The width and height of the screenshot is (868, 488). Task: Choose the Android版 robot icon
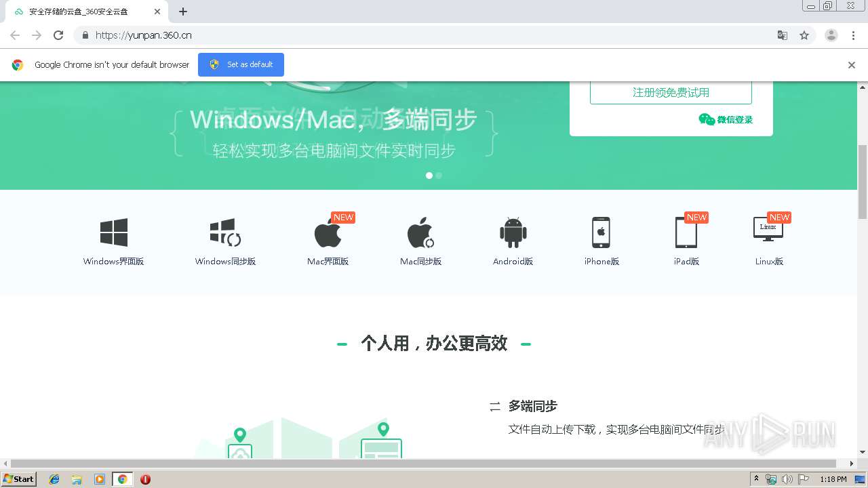tap(513, 232)
